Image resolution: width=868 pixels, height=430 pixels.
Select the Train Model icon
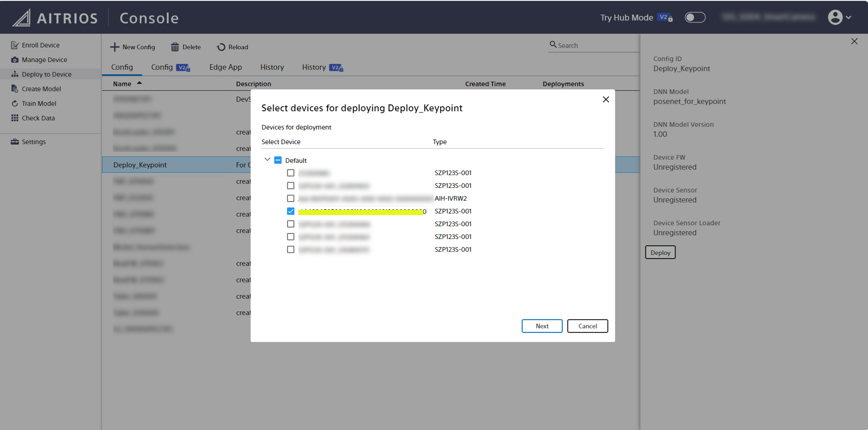(14, 103)
